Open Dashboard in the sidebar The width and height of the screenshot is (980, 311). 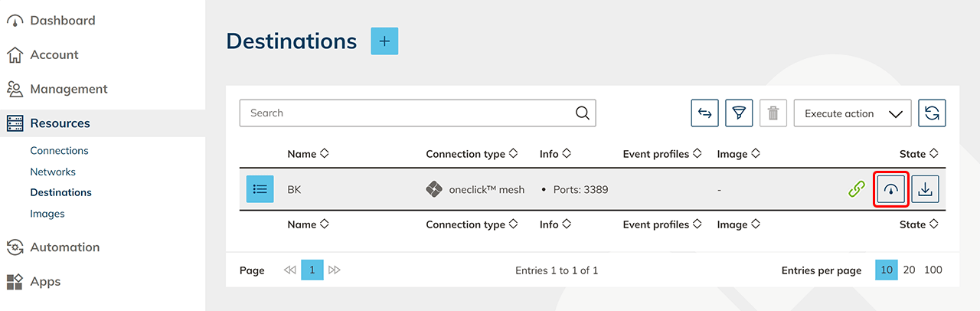tap(62, 21)
